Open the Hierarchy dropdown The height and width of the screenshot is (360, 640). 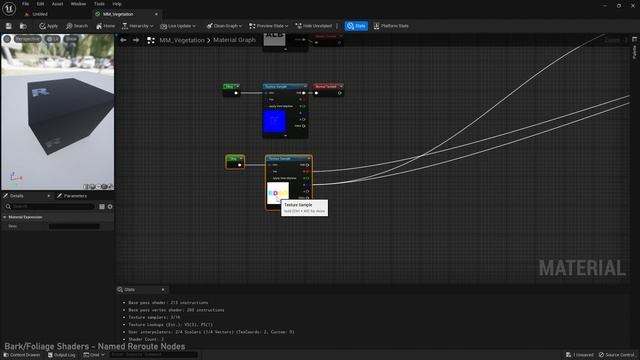[138, 26]
